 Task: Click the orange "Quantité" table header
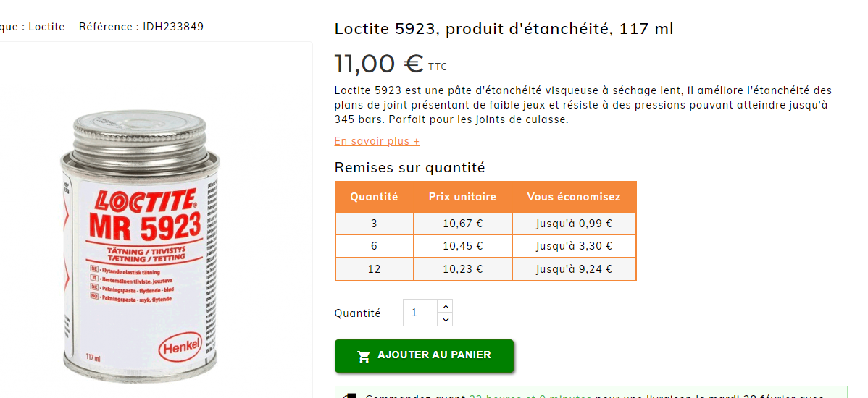pyautogui.click(x=374, y=197)
